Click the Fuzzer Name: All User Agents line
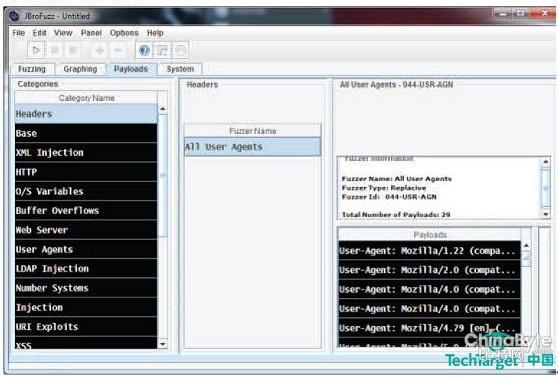 click(396, 179)
